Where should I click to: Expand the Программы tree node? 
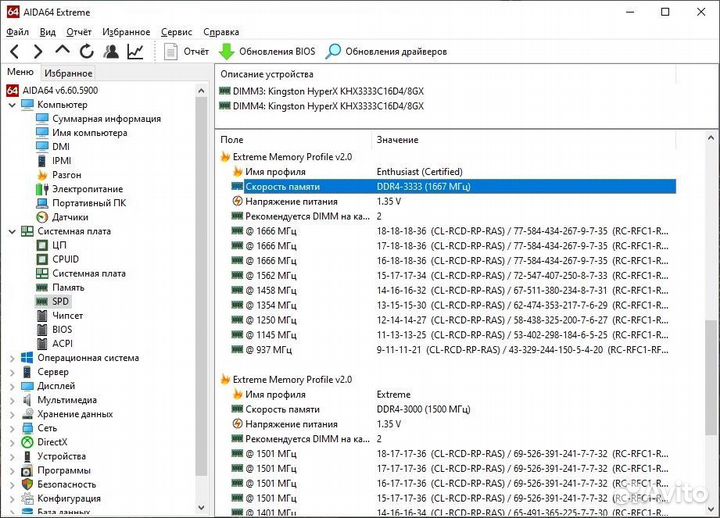[12, 471]
